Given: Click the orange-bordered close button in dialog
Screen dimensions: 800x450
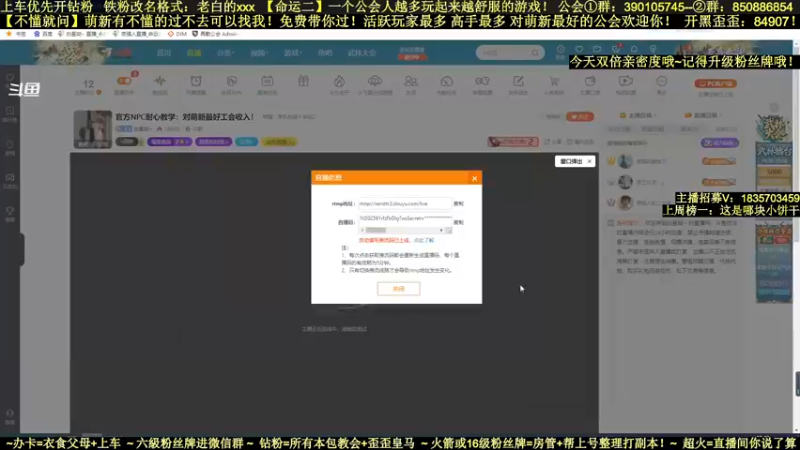Looking at the screenshot, I should (398, 289).
